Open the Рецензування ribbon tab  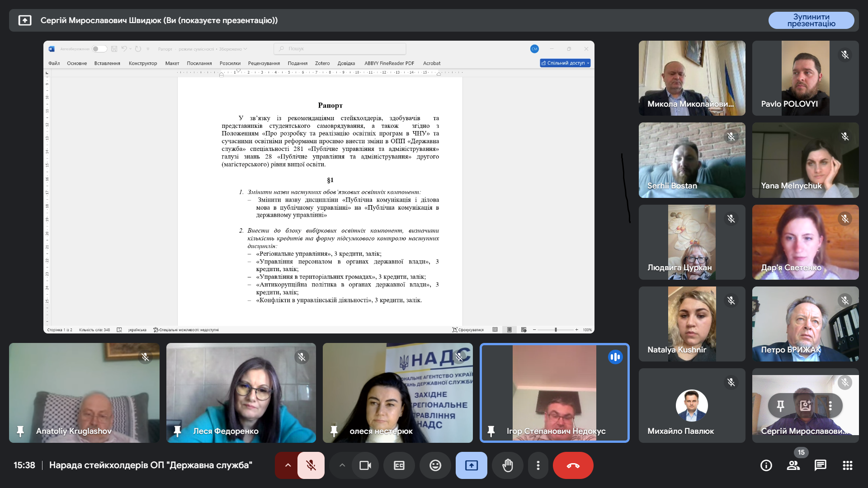click(x=264, y=63)
